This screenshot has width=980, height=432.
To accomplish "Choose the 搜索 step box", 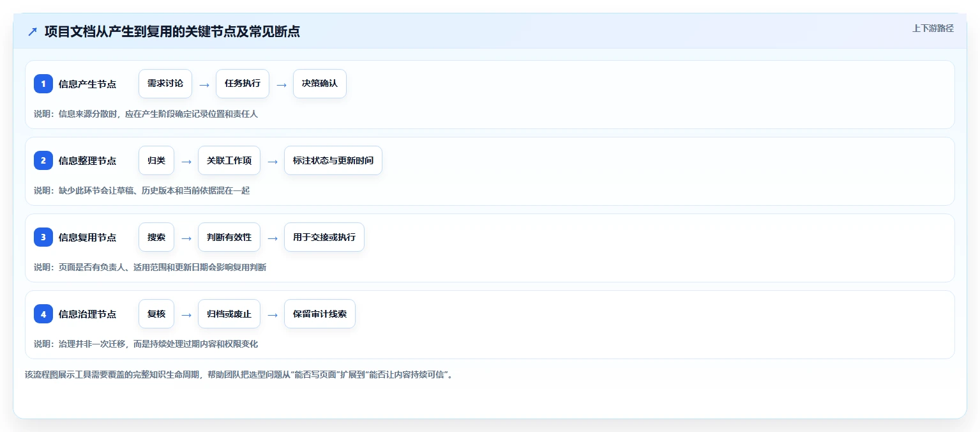I will [156, 237].
